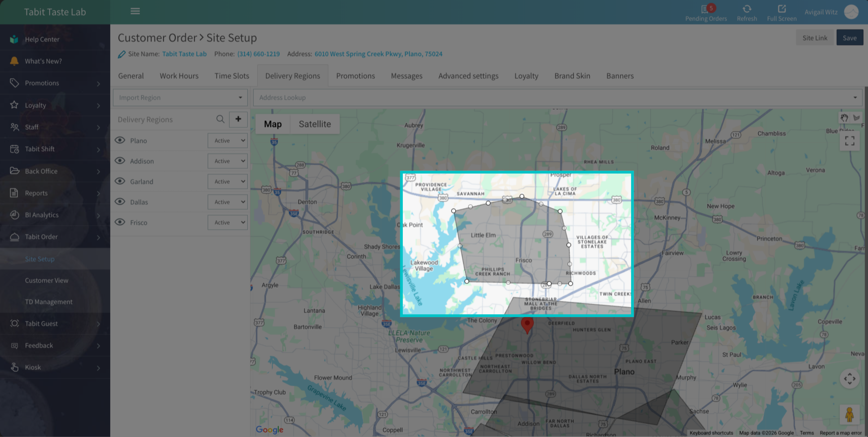Toggle visibility of Frisco region
This screenshot has height=437, width=868.
pos(120,222)
